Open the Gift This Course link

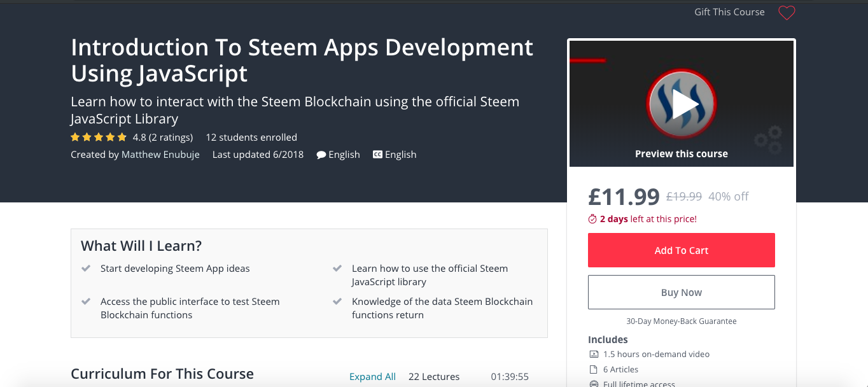point(729,12)
